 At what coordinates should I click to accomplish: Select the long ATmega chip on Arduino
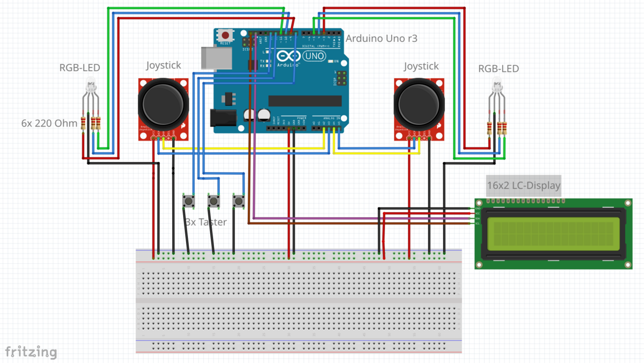pyautogui.click(x=305, y=101)
